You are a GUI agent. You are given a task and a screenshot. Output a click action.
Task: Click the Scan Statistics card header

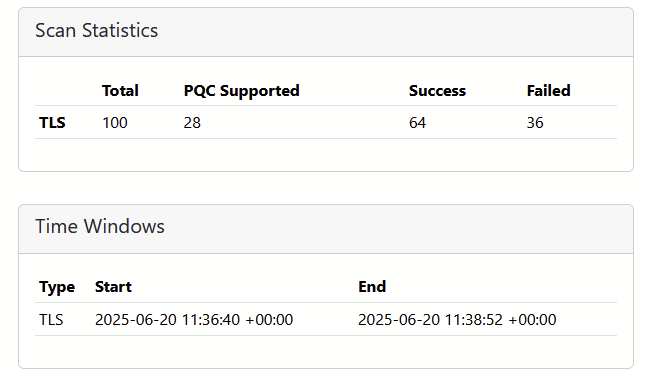point(326,32)
